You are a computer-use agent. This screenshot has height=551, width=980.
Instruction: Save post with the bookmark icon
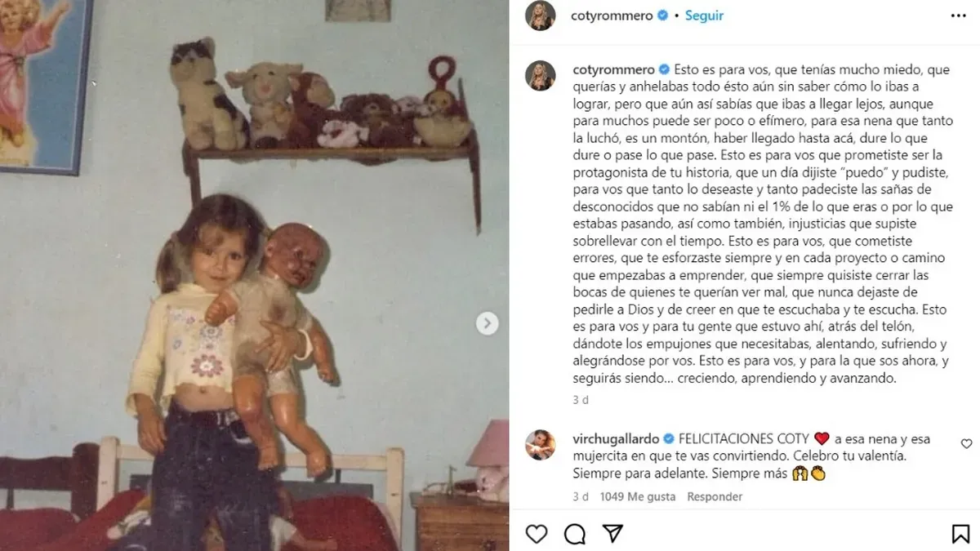(960, 534)
